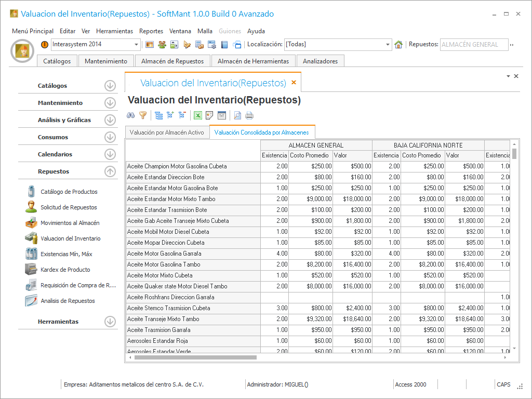This screenshot has height=399, width=532.
Task: Click the home icon beside Localización
Action: pyautogui.click(x=398, y=45)
